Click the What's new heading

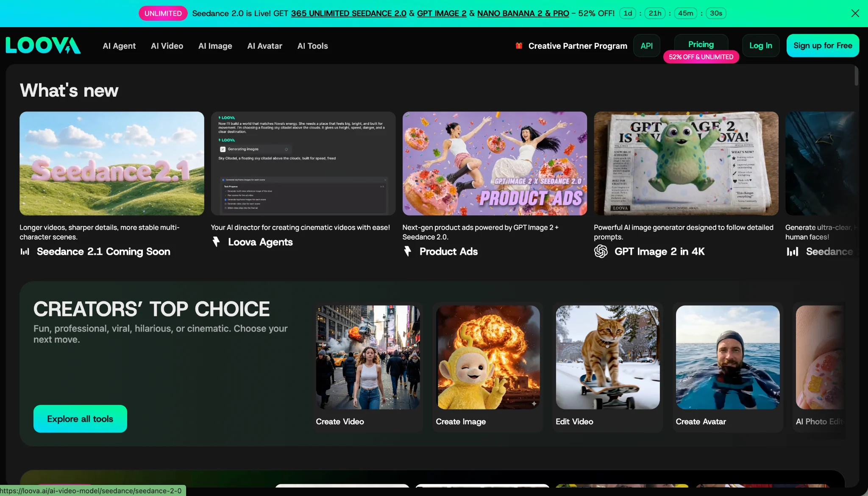coord(69,90)
